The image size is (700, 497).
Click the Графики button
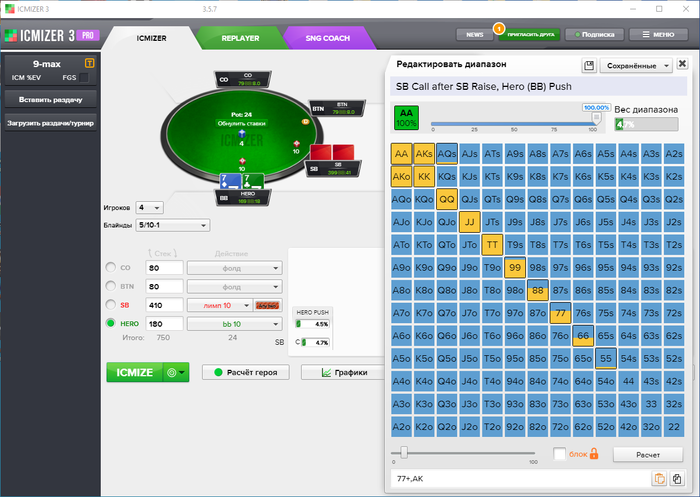(344, 372)
